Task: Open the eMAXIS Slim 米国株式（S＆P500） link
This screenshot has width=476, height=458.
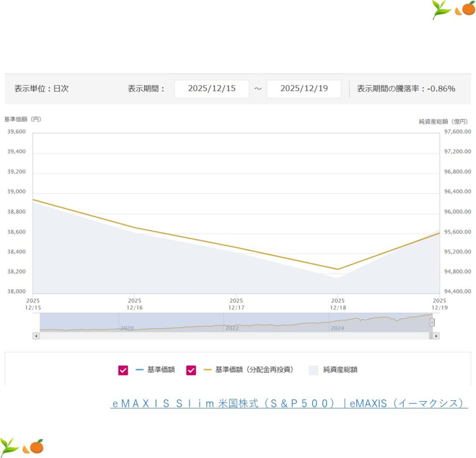Action: [289, 403]
